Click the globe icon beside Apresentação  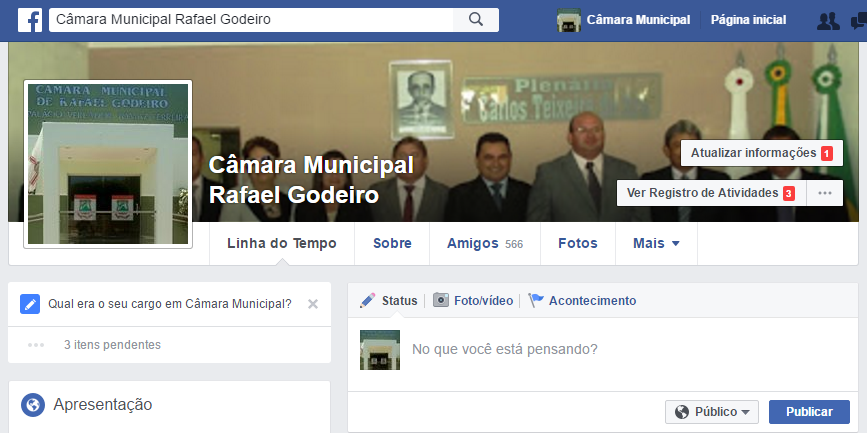tap(33, 405)
